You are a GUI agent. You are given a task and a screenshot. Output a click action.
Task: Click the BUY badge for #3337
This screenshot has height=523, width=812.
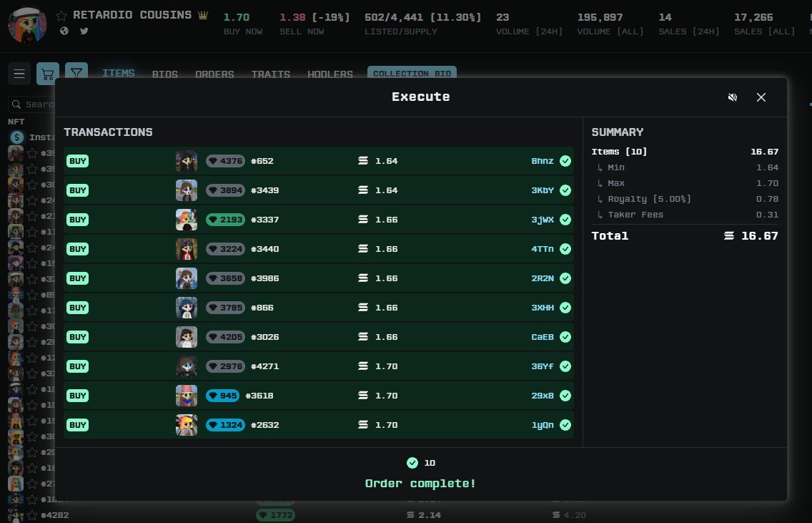pos(78,220)
